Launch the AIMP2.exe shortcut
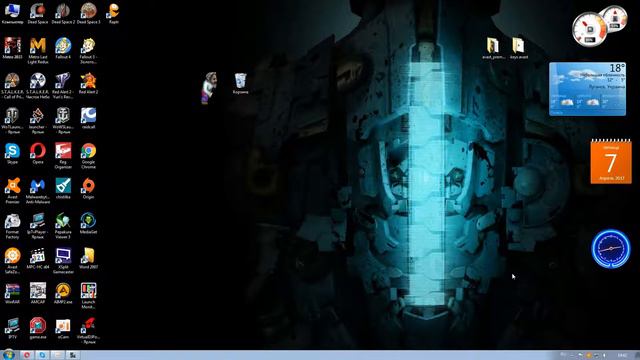Viewport: 640px width, 360px height. point(63,293)
